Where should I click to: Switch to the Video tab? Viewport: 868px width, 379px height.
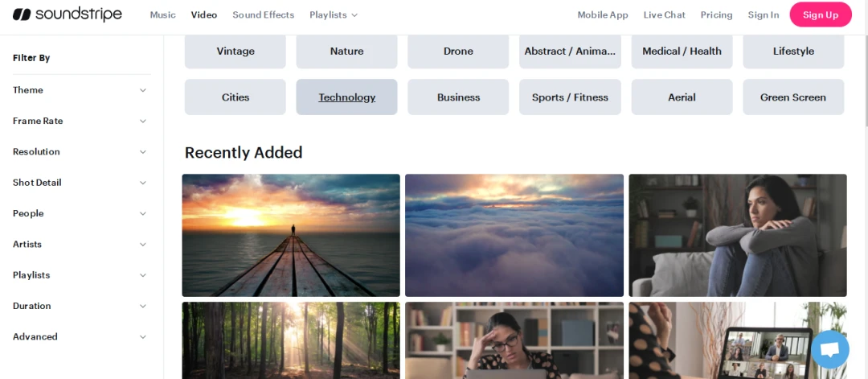pyautogui.click(x=203, y=15)
